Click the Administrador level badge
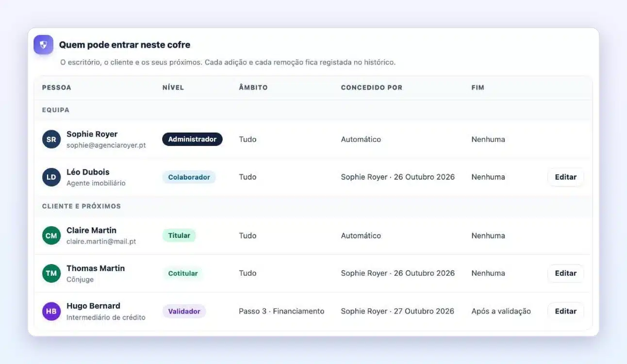Screen dimensions: 627x364 tap(192, 139)
